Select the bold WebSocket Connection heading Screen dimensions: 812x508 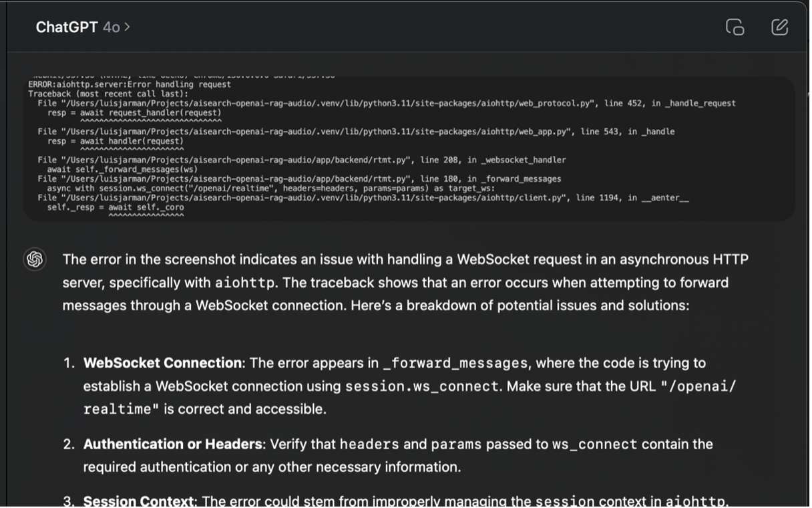pos(162,363)
